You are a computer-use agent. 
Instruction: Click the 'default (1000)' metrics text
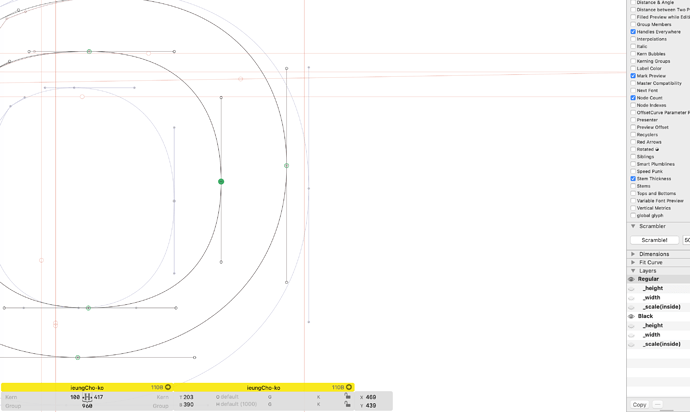click(x=239, y=404)
